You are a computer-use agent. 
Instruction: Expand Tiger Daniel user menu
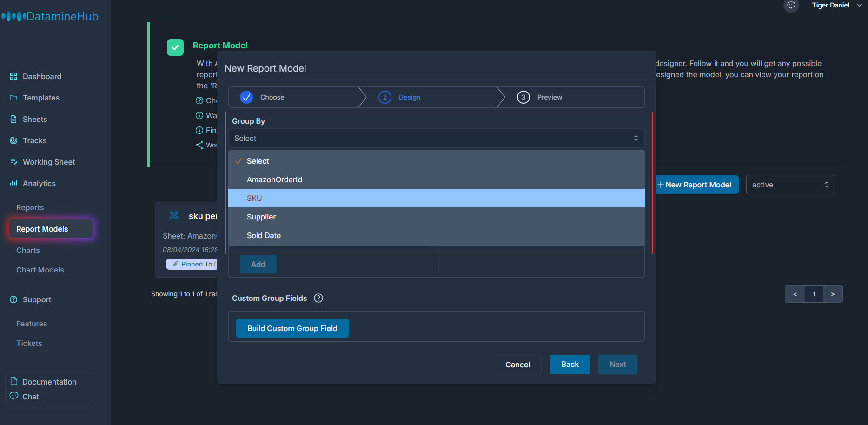point(837,5)
